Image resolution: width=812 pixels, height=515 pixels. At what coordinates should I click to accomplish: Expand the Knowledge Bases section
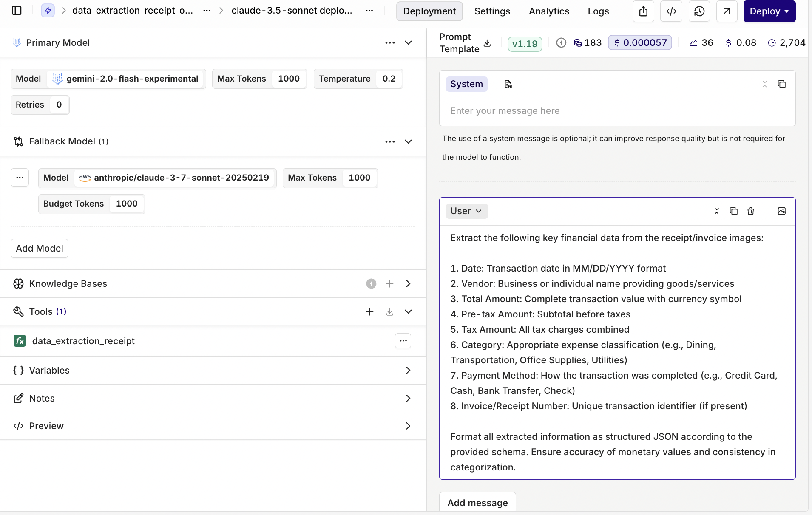(408, 283)
